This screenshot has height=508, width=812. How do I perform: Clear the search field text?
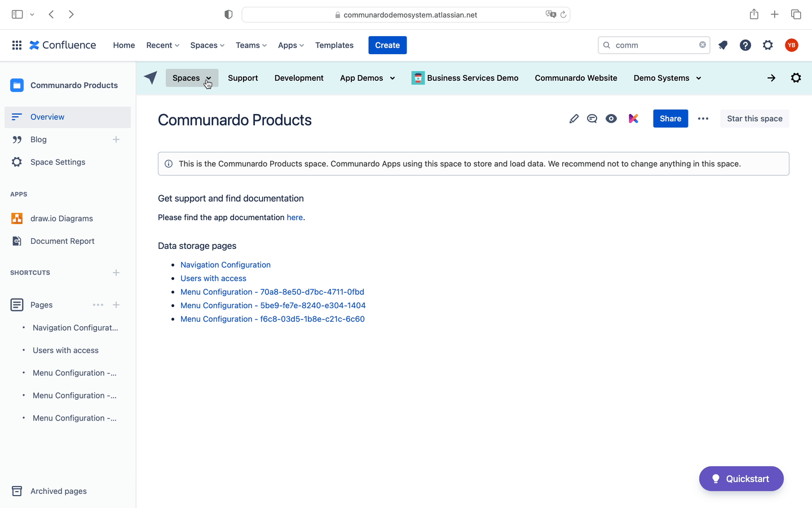tap(703, 45)
